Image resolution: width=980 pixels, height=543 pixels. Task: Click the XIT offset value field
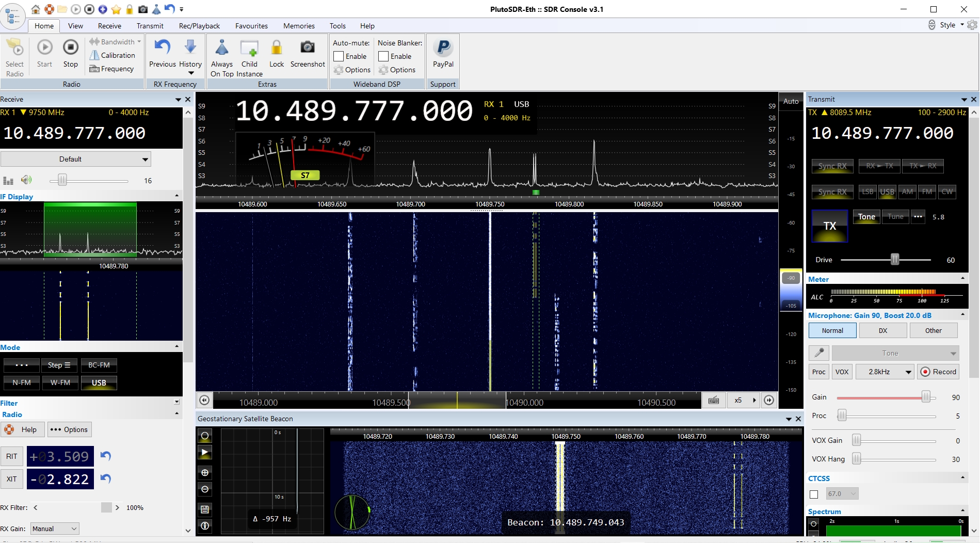tap(60, 479)
